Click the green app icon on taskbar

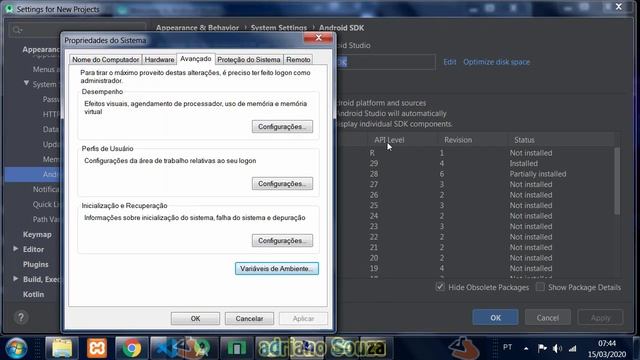coord(236,348)
